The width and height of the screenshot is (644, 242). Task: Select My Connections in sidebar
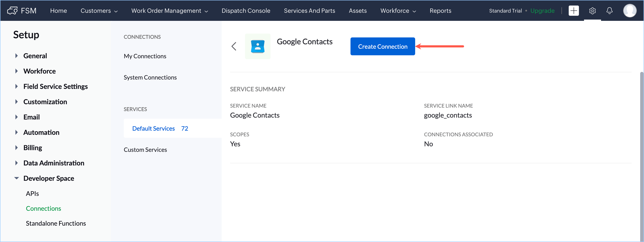[x=145, y=56]
